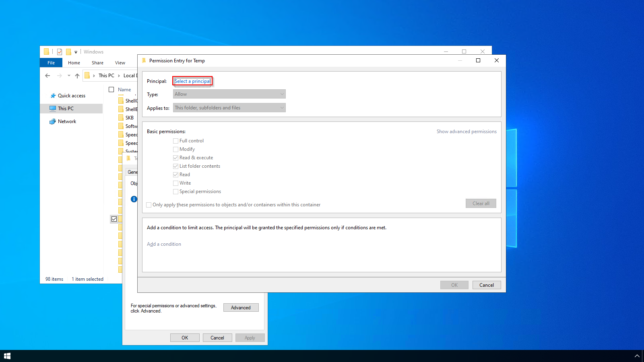This screenshot has width=644, height=362.
Task: Open Quick access via its star icon
Action: tap(53, 96)
